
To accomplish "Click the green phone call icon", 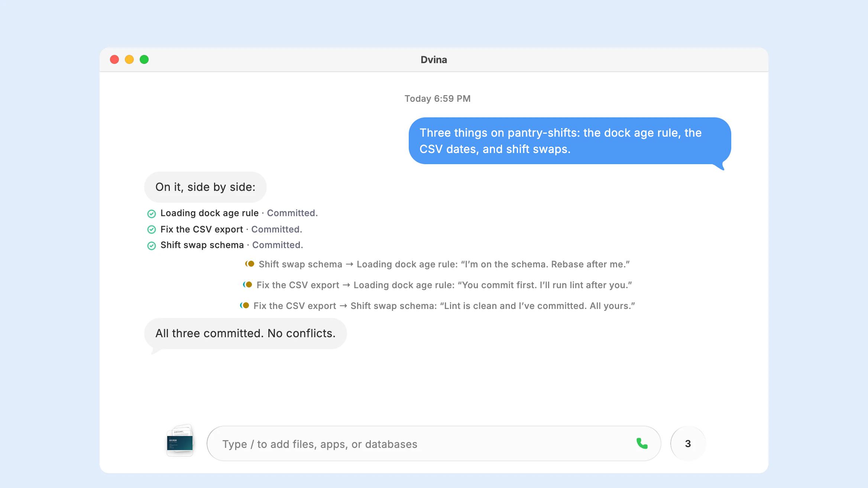I will click(x=642, y=443).
